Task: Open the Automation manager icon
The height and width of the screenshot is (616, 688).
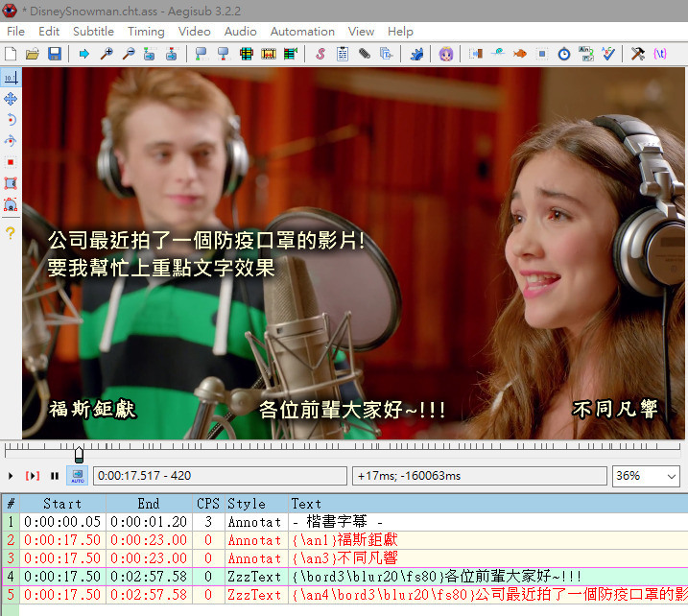Action: (416, 54)
